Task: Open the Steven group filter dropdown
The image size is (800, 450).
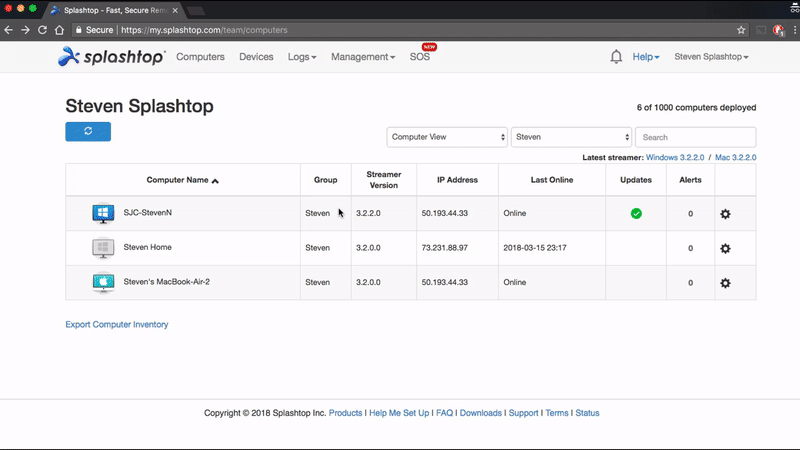Action: tap(571, 137)
